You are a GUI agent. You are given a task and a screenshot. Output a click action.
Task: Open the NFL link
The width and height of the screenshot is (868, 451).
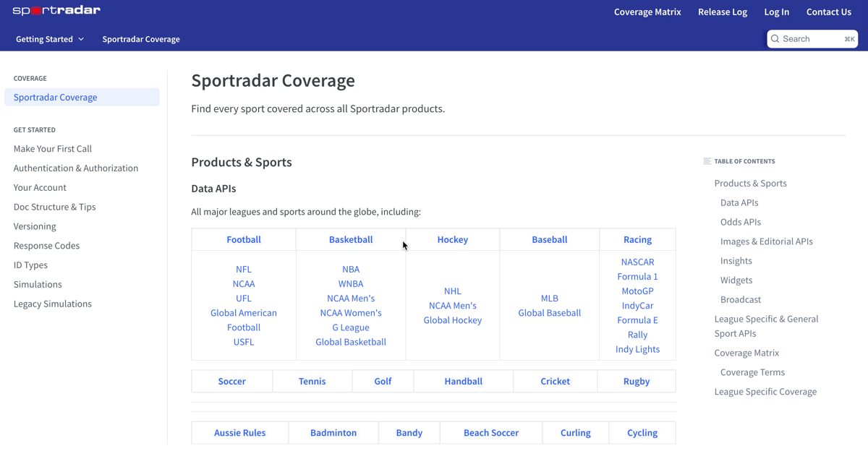pos(244,269)
